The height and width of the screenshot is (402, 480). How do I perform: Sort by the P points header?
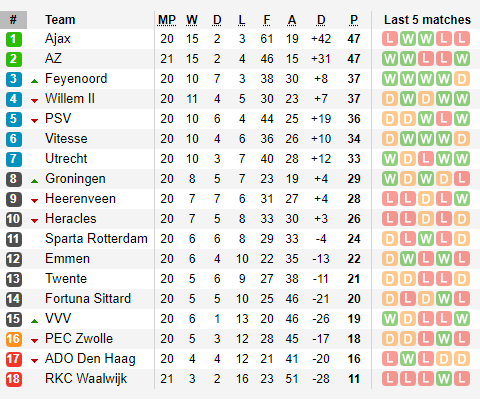[354, 20]
